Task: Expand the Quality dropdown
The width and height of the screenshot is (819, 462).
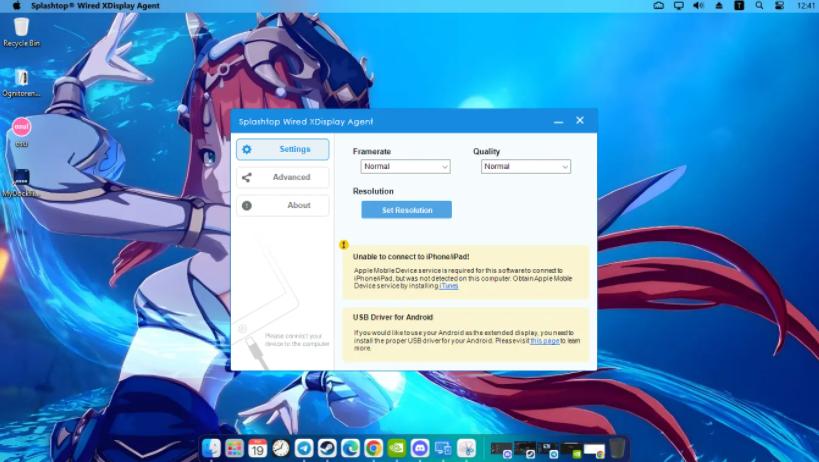Action: [525, 167]
